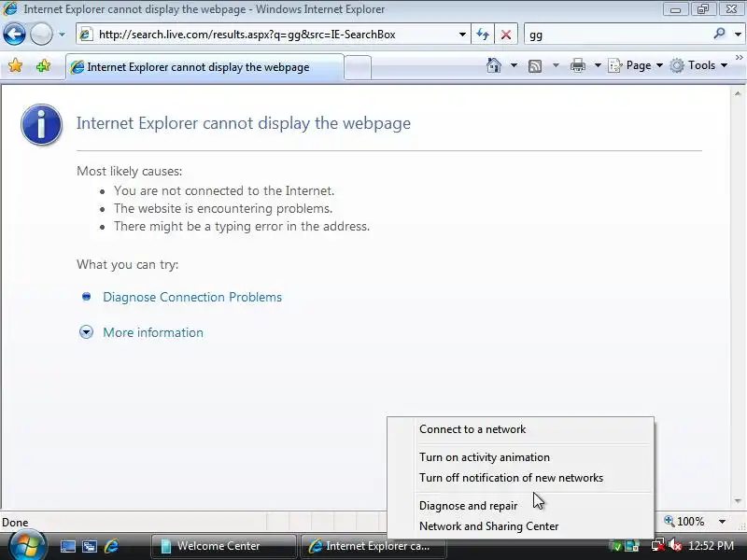This screenshot has width=747, height=560.
Task: Click the More information link text
Action: click(153, 332)
